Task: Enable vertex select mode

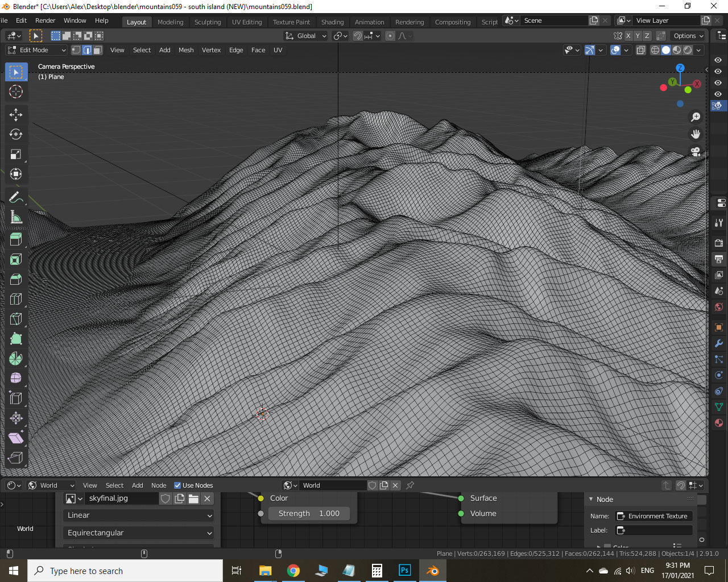Action: [76, 50]
